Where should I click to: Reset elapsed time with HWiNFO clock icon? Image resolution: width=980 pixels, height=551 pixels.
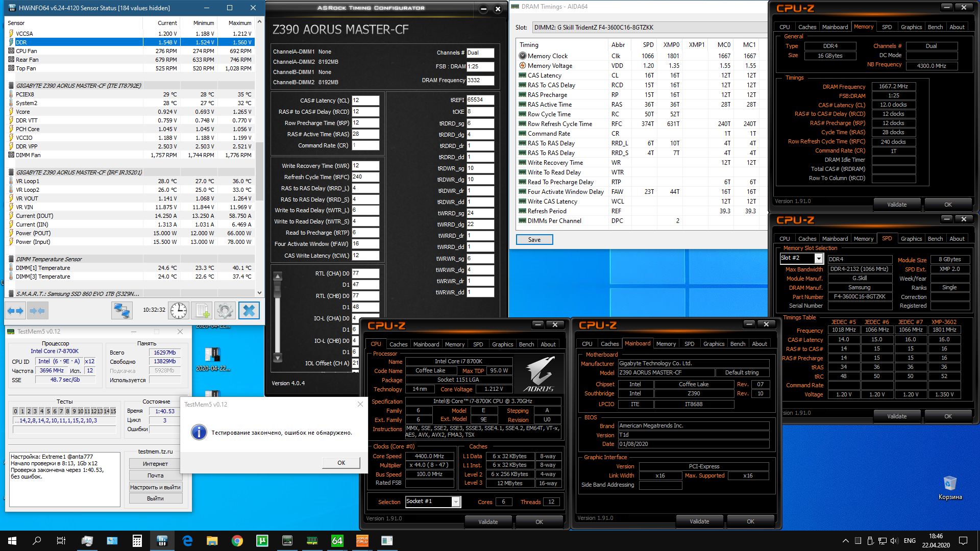coord(179,310)
